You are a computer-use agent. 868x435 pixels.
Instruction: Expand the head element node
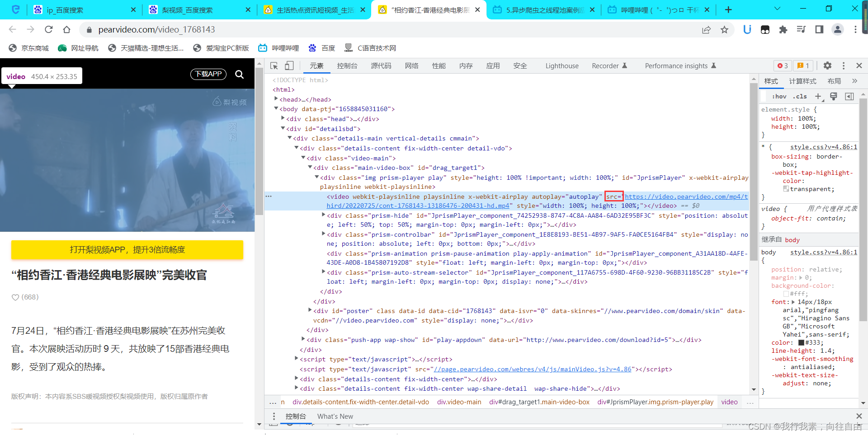pos(276,99)
